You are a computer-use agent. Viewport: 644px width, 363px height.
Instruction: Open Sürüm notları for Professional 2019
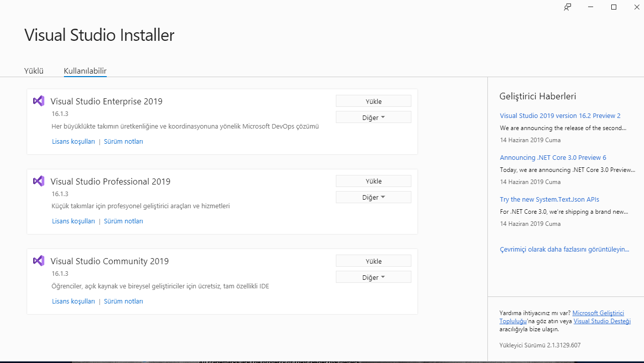(x=123, y=221)
